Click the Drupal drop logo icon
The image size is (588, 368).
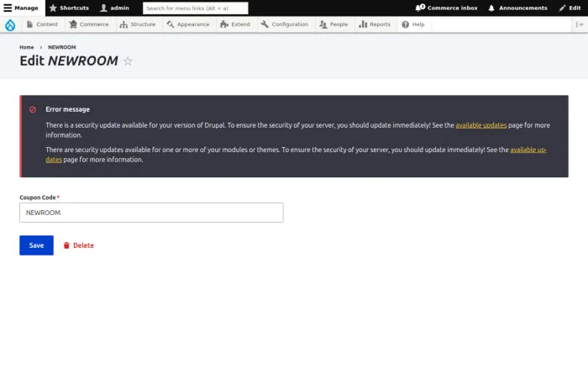click(x=10, y=24)
